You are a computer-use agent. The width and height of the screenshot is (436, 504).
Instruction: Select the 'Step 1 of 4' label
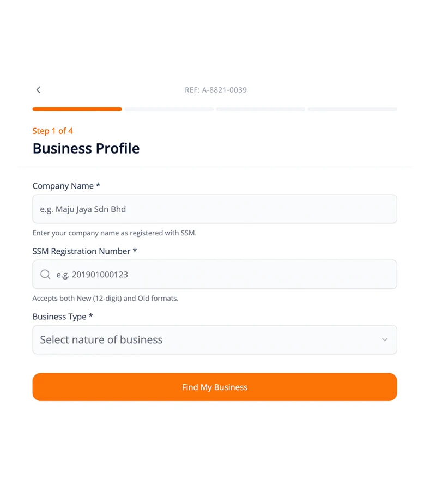(x=53, y=131)
